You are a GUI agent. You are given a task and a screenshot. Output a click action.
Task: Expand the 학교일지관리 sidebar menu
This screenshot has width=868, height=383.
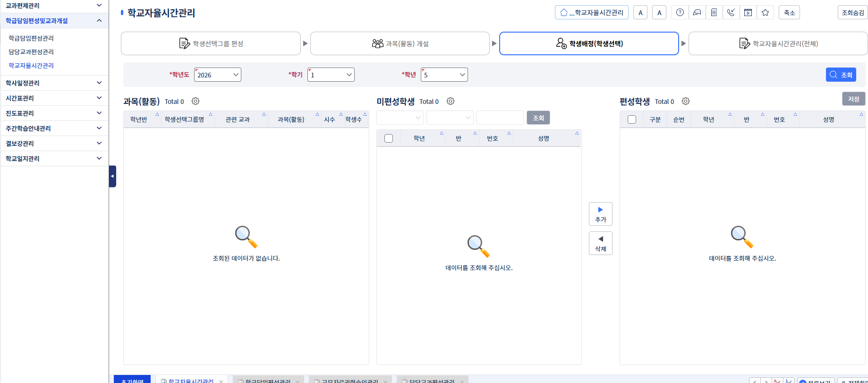pos(54,159)
